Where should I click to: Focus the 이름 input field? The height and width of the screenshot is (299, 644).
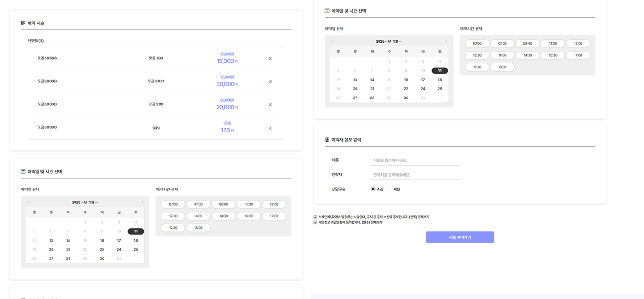[x=416, y=161]
